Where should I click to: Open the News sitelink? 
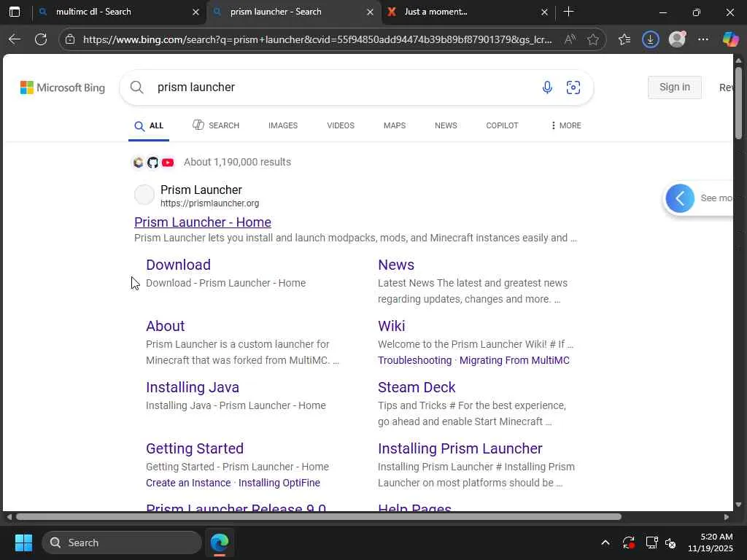click(396, 265)
